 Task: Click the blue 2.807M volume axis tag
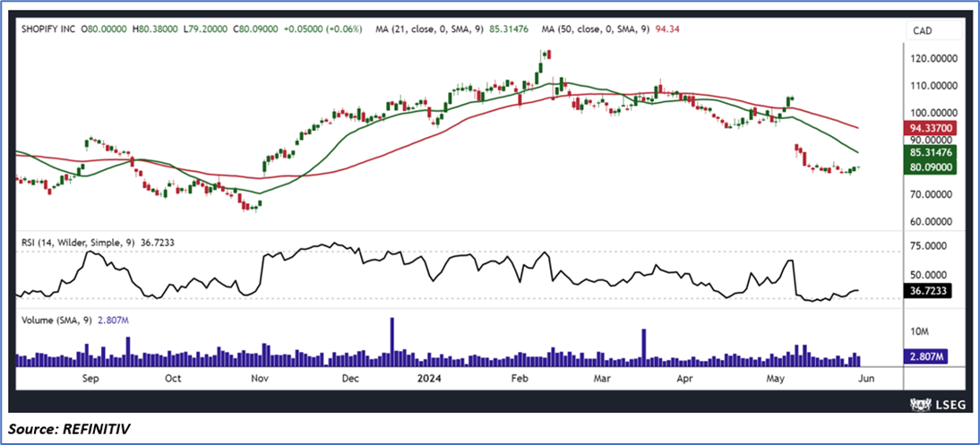click(x=926, y=356)
